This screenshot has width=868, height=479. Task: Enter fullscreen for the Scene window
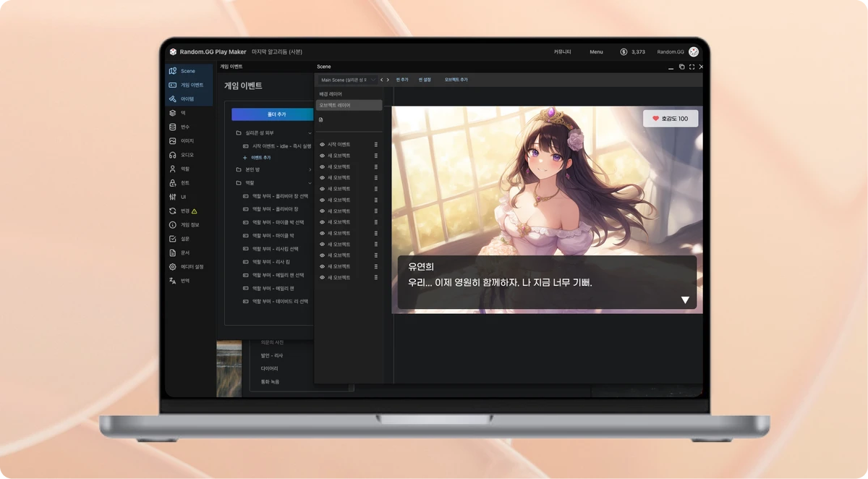pos(692,67)
